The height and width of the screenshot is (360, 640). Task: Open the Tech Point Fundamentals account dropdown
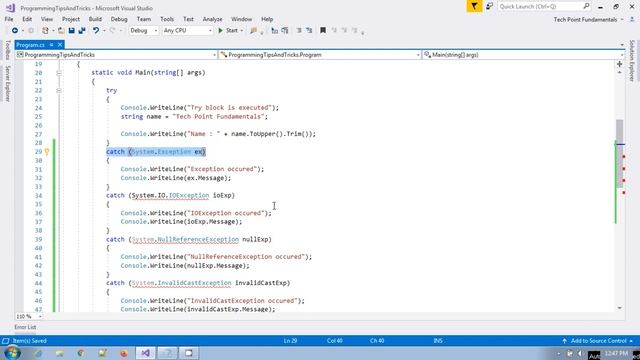588,20
